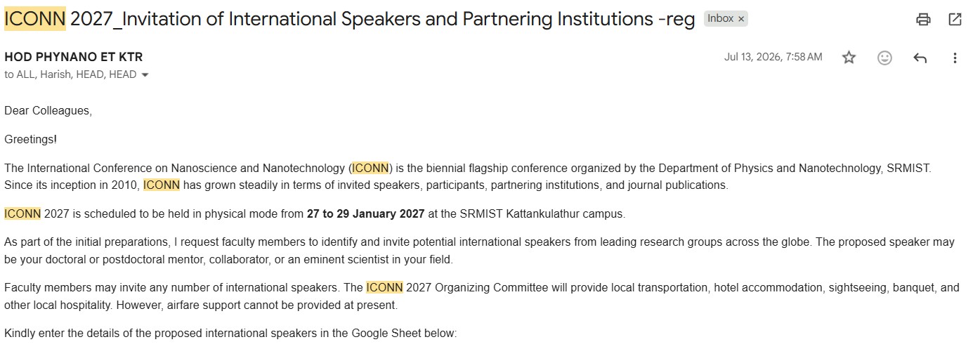Open the three-dot More options menu

pyautogui.click(x=955, y=58)
